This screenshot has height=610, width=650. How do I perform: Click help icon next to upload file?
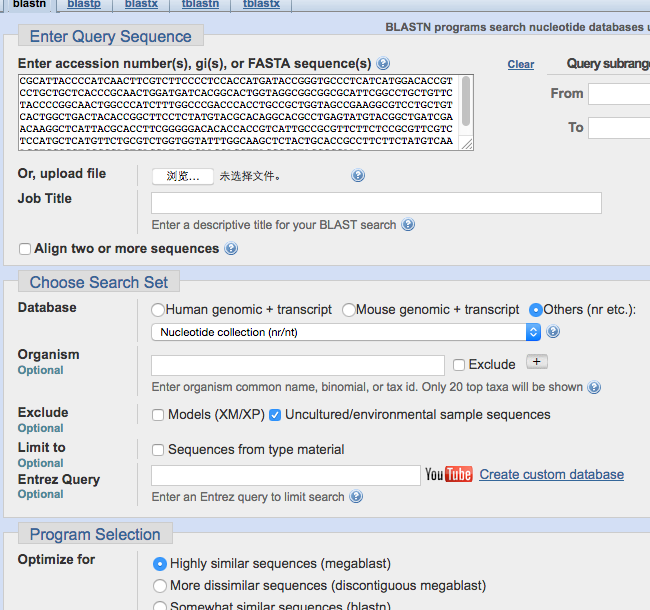(x=358, y=176)
